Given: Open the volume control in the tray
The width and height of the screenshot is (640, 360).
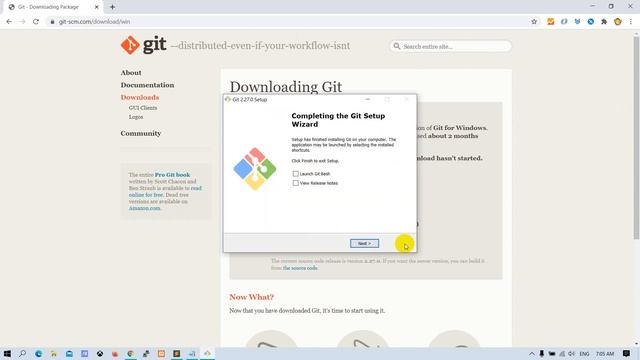Looking at the screenshot, I should (571, 353).
